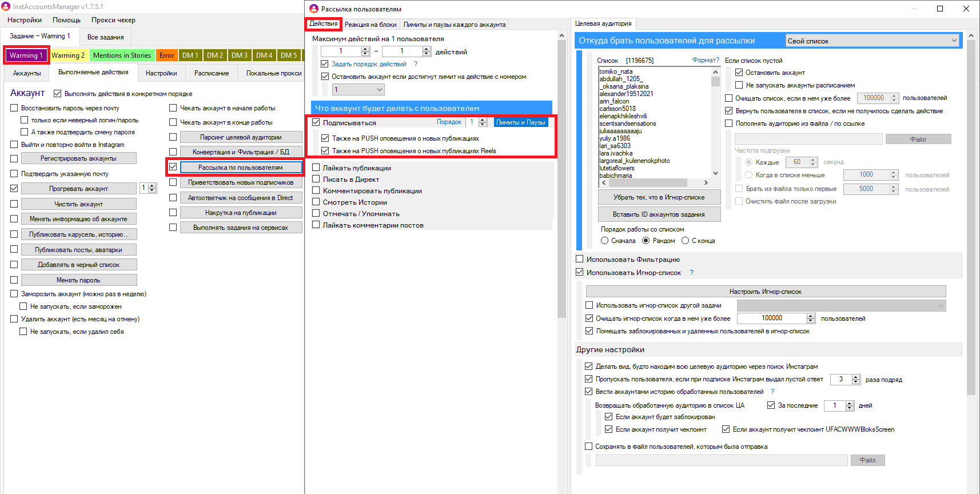Select the Warming 2 task tab
The image size is (980, 494).
coord(68,55)
